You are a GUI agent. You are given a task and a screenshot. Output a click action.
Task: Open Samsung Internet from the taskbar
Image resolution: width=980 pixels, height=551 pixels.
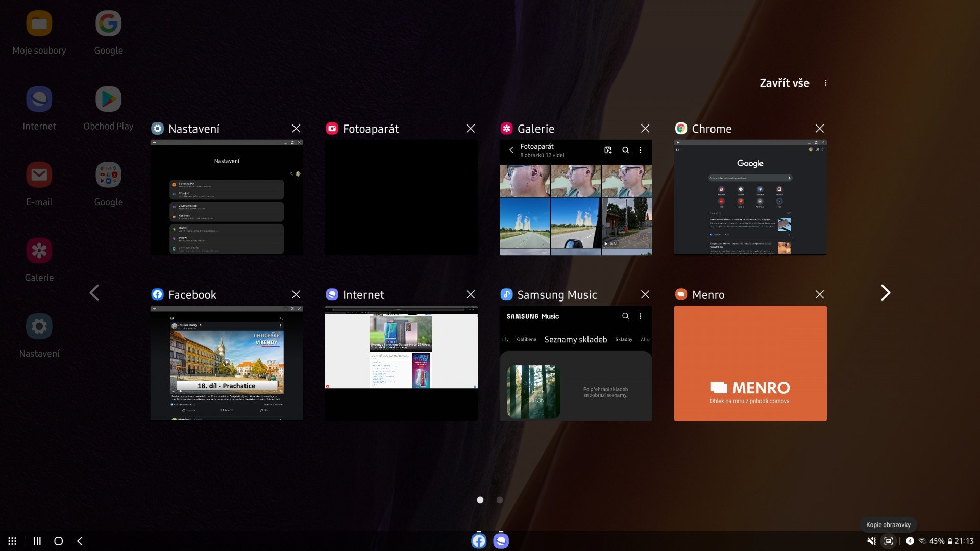tap(501, 541)
